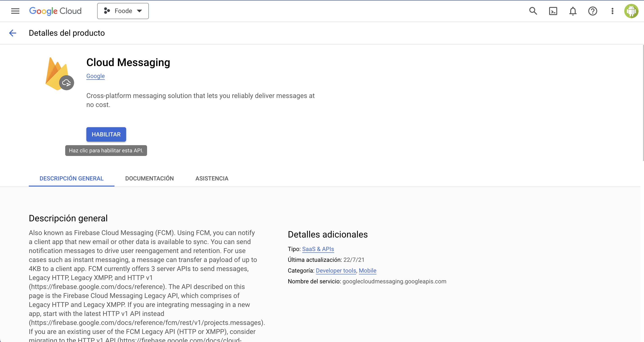644x342 pixels.
Task: Open the help question mark icon
Action: [x=593, y=11]
